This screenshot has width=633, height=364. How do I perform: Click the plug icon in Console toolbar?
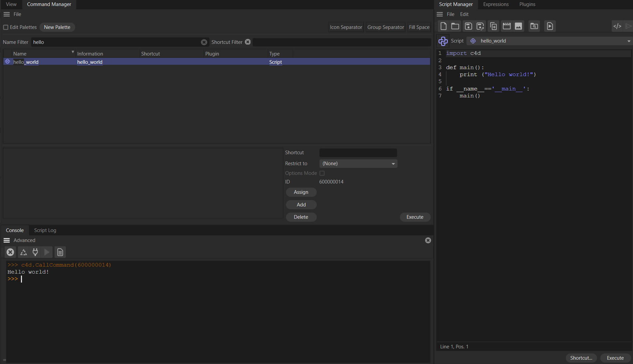coord(35,252)
